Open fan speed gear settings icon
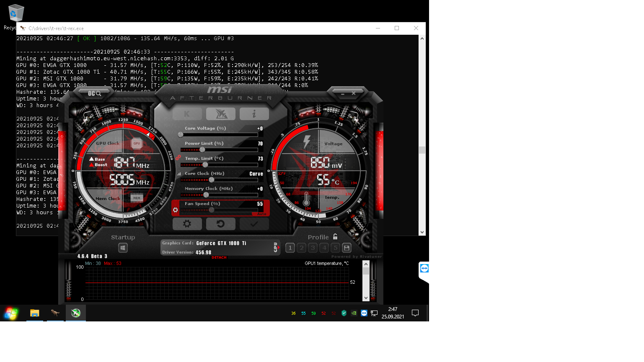The width and height of the screenshot is (644, 362). (x=176, y=210)
